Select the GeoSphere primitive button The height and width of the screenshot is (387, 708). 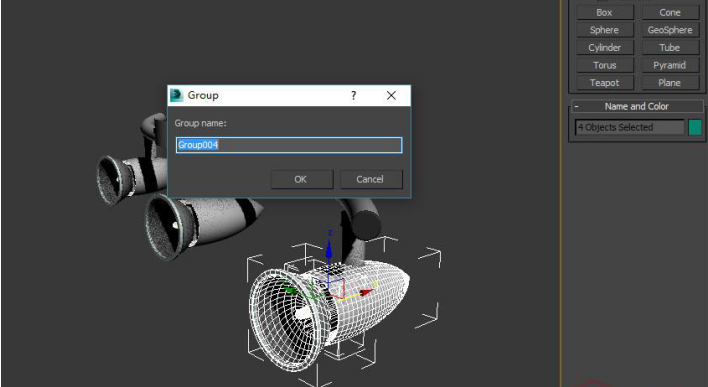click(x=670, y=30)
